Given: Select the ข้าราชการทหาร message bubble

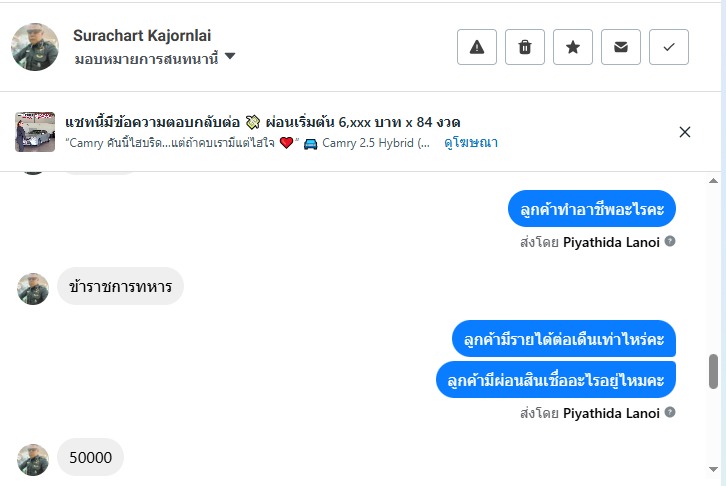Looking at the screenshot, I should (120, 287).
